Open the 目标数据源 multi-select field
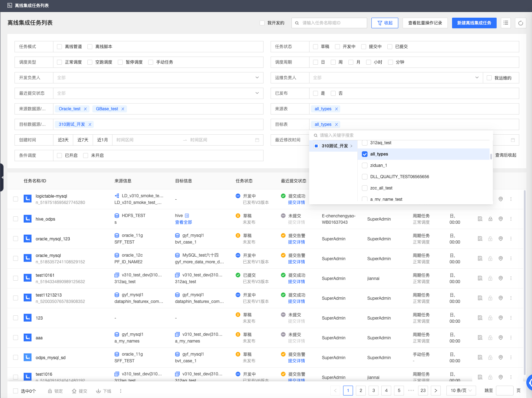 coord(158,124)
